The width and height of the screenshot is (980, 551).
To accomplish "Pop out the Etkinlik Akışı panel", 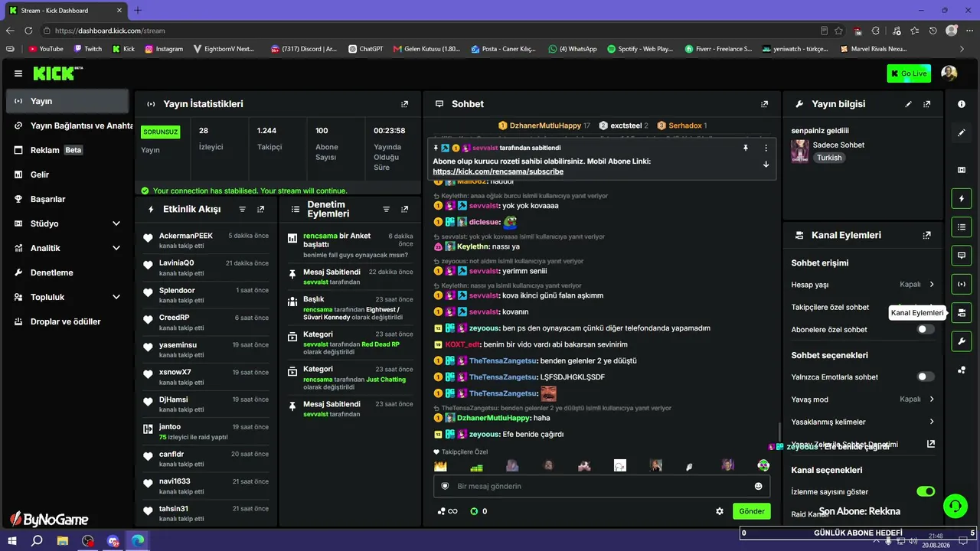I will pyautogui.click(x=261, y=209).
